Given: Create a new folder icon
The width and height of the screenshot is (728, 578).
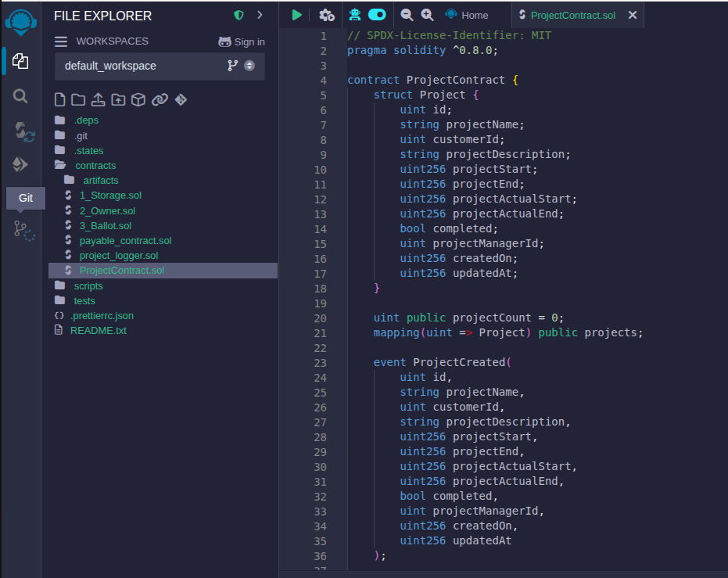Looking at the screenshot, I should coord(78,100).
